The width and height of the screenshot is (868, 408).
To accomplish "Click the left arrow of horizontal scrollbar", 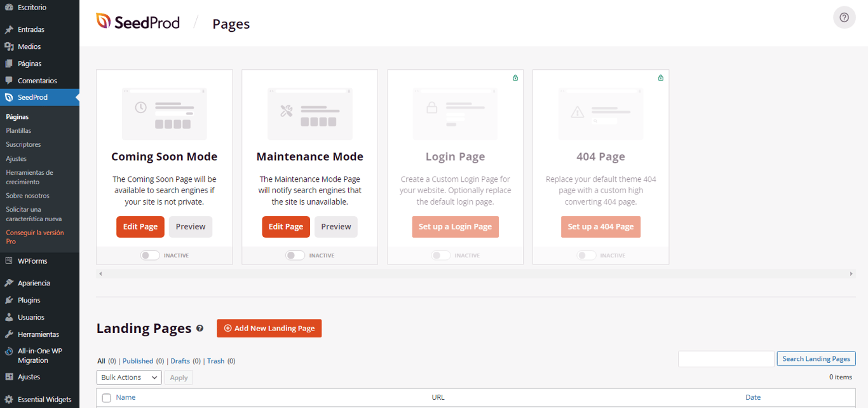I will (100, 274).
